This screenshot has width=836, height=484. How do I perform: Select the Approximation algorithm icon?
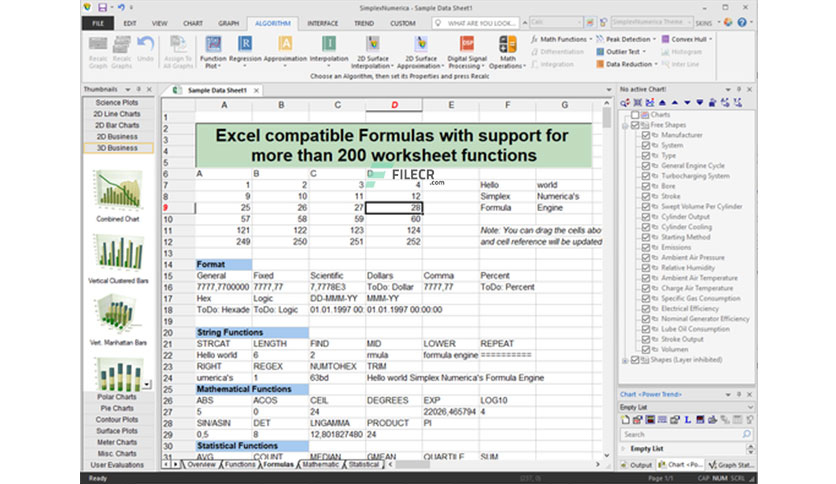(x=285, y=44)
